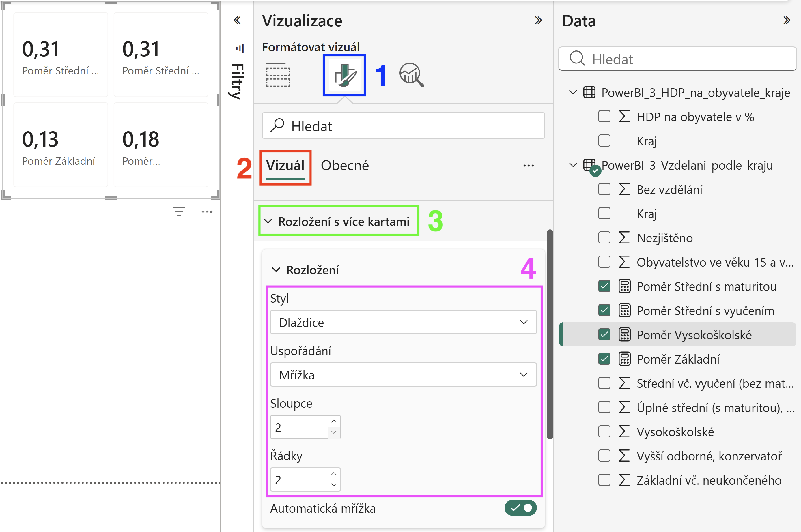Switch to the Obecné tab
This screenshot has width=801, height=532.
(x=345, y=166)
